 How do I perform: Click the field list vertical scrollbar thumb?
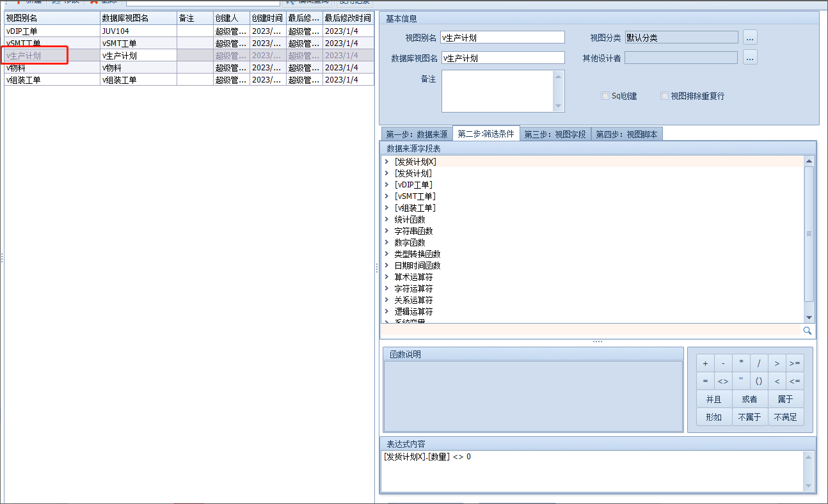coord(809,234)
